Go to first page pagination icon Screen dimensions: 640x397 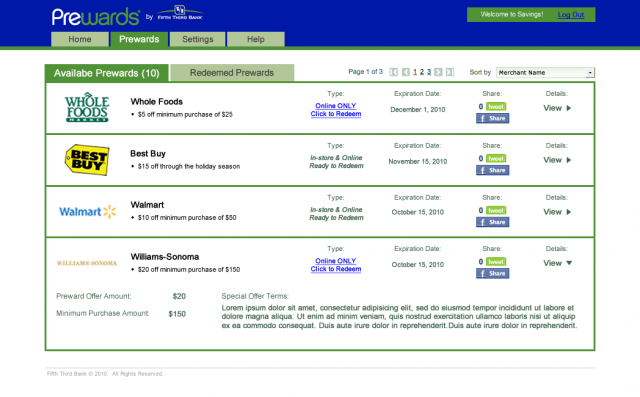coord(393,72)
